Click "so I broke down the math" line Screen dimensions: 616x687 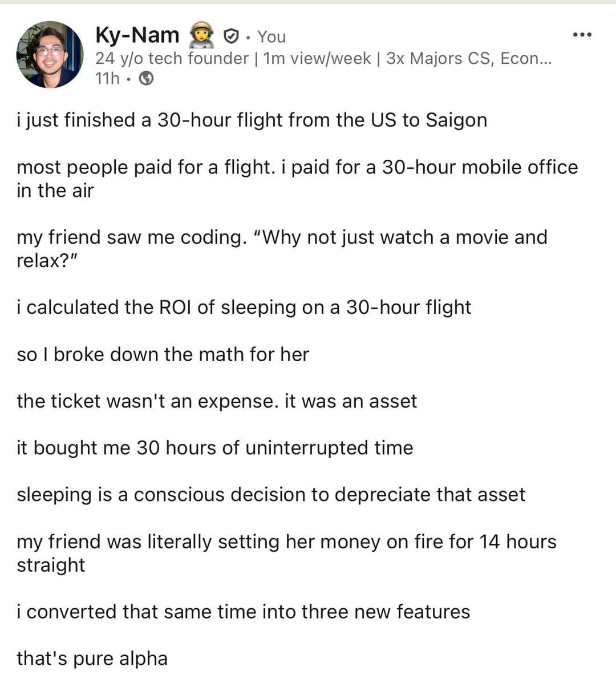[x=163, y=354]
